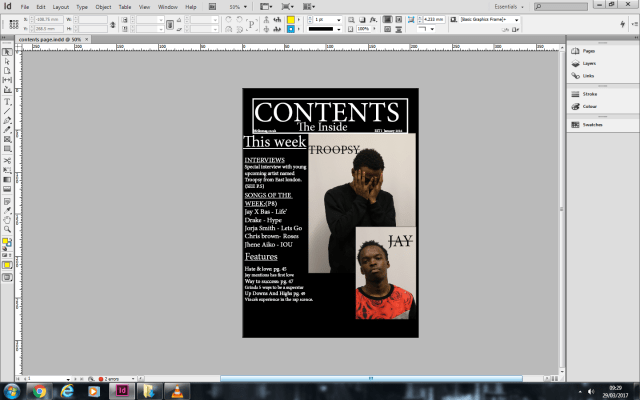Click the yellow fill color swatch
The image size is (640, 400).
pos(290,19)
